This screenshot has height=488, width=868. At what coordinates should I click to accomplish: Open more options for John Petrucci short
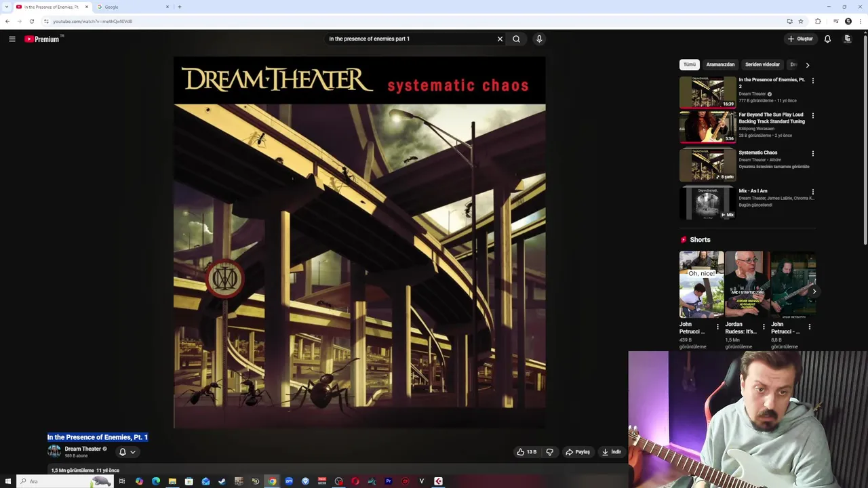(x=717, y=327)
